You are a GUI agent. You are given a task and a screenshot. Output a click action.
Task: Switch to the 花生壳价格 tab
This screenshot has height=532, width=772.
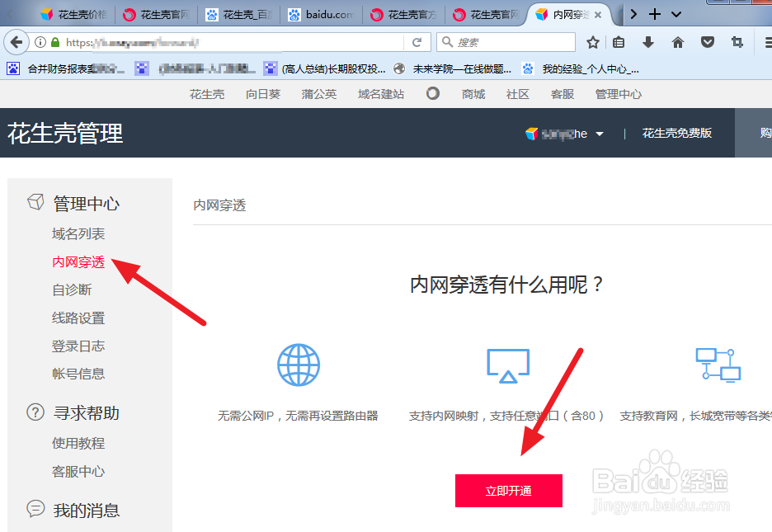pos(74,15)
